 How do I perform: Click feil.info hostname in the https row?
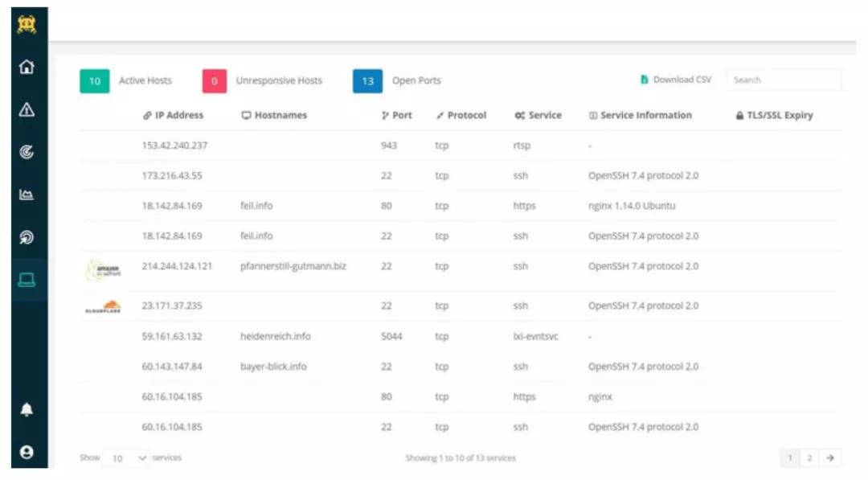(256, 206)
